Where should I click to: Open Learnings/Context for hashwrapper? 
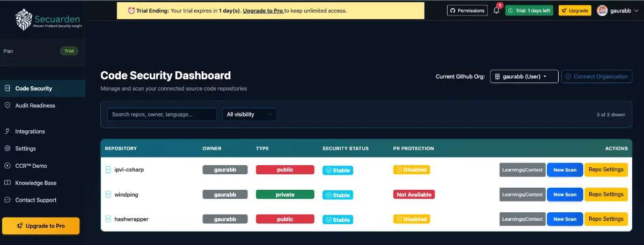[522, 219]
